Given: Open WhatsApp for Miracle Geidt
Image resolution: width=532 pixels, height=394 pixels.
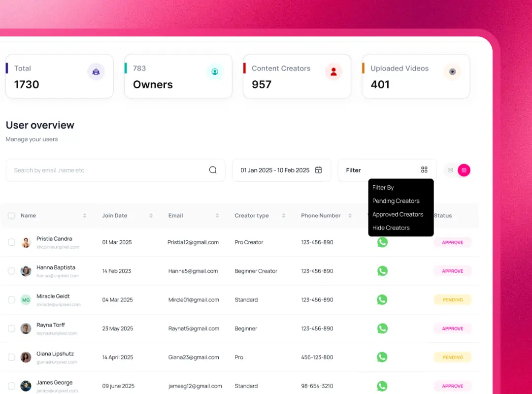Looking at the screenshot, I should pyautogui.click(x=382, y=299).
